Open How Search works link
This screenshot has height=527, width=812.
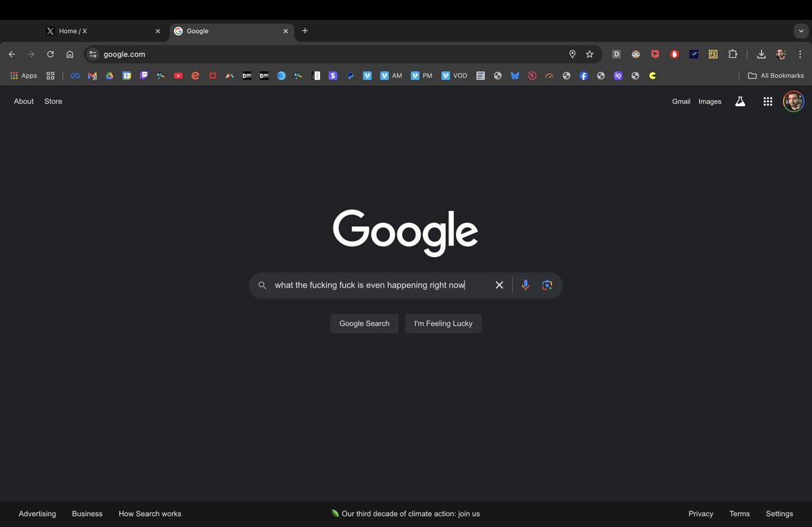[x=150, y=514]
